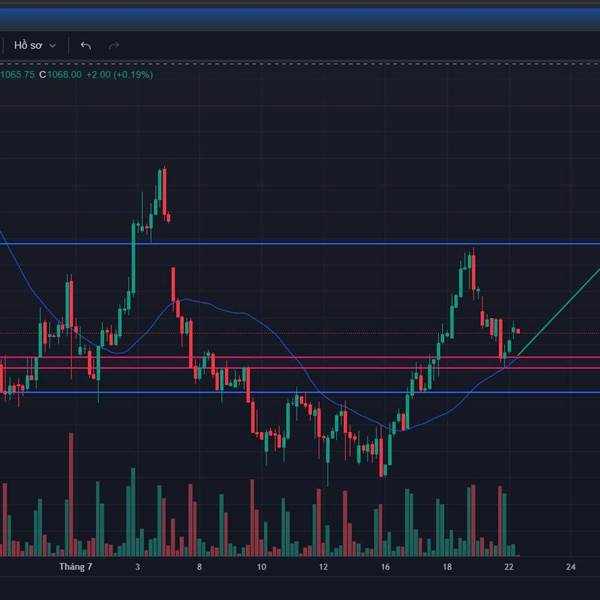The width and height of the screenshot is (600, 600).
Task: Open the Hồ sơ dropdown menu
Action: pyautogui.click(x=35, y=46)
